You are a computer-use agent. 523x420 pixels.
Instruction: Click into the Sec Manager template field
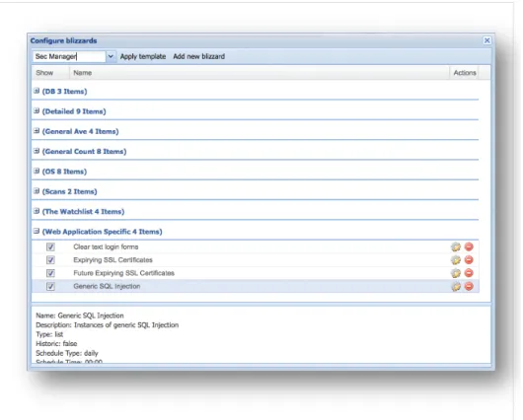pyautogui.click(x=69, y=56)
